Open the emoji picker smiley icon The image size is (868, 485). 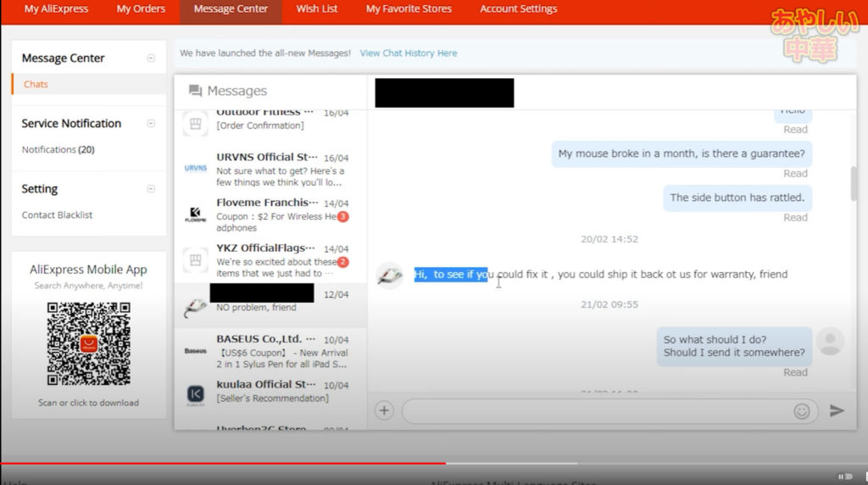pos(801,411)
